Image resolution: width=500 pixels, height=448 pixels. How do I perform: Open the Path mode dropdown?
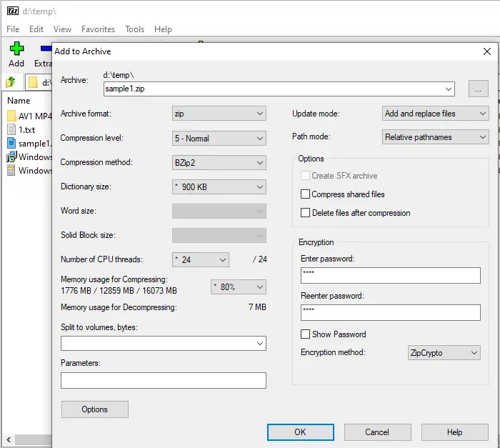[435, 137]
